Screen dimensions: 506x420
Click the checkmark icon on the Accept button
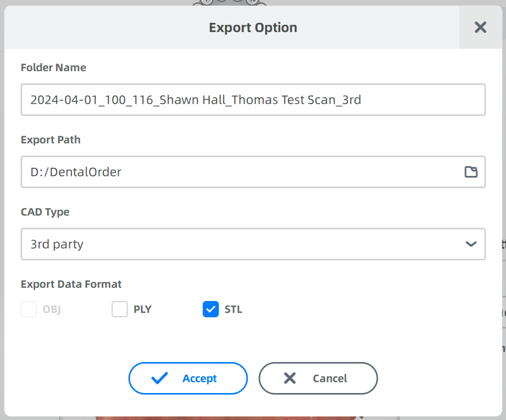click(x=160, y=378)
